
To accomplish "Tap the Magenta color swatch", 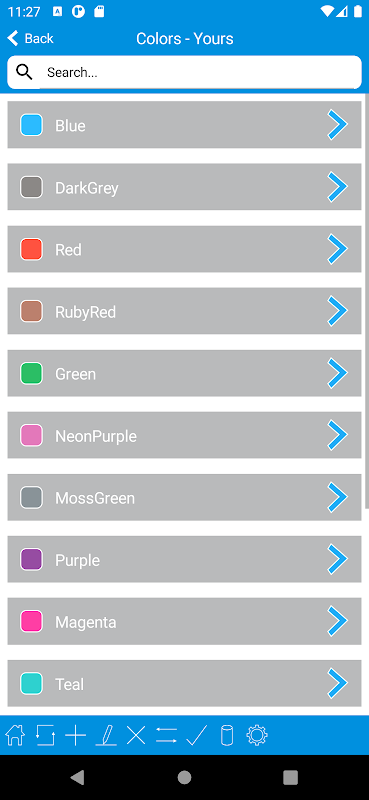I will [x=31, y=621].
